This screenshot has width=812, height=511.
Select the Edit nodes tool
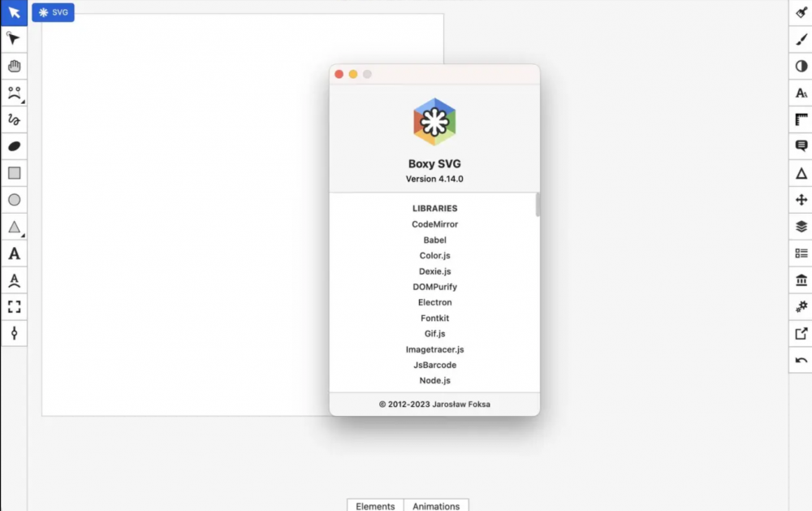tap(14, 39)
